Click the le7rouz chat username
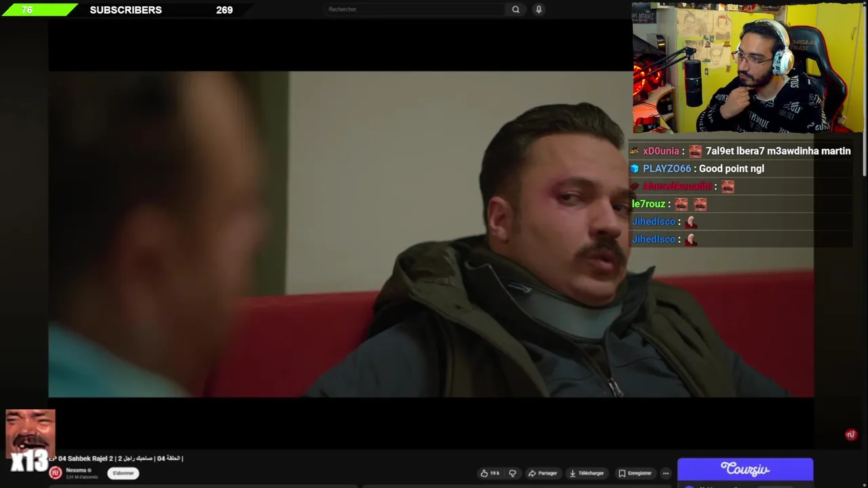 point(648,204)
